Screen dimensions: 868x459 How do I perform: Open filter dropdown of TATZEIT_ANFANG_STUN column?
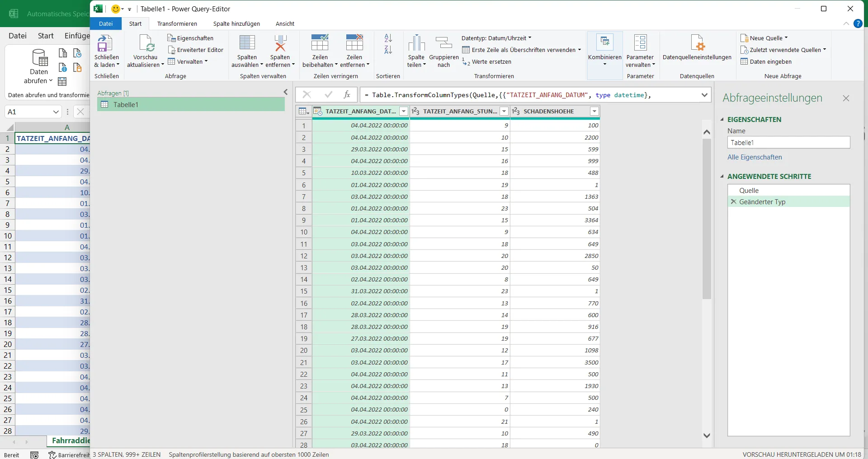click(x=504, y=111)
